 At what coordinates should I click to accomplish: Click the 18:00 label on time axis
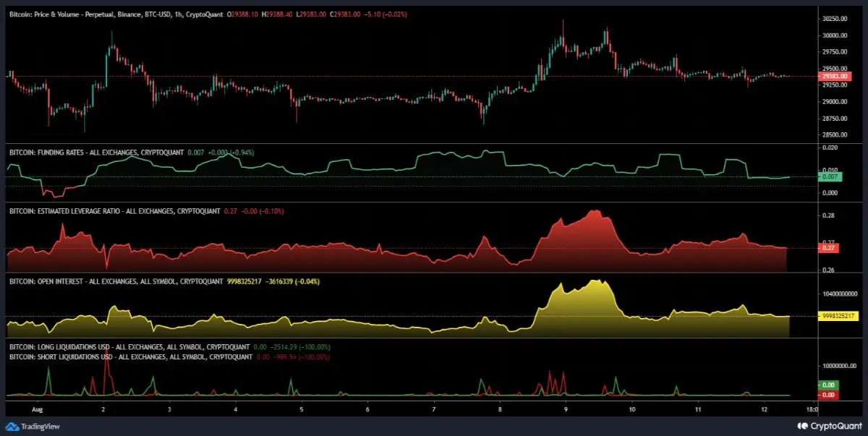[x=813, y=409]
